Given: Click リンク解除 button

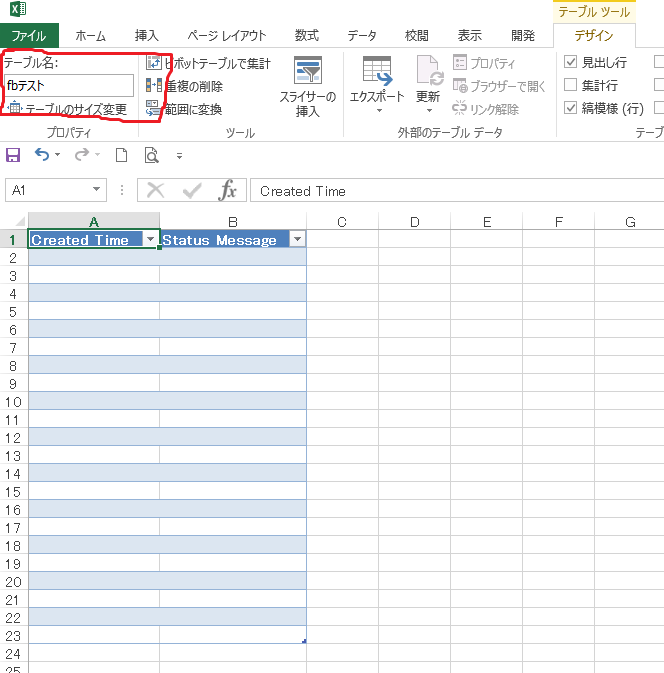Looking at the screenshot, I should 486,109.
